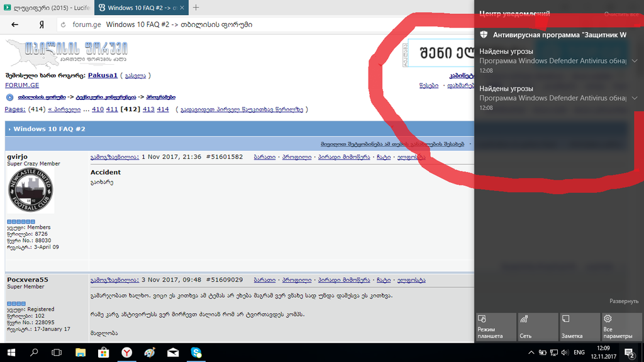Go back with browser back arrow
Viewport: 644px width, 362px height.
pos(15,25)
